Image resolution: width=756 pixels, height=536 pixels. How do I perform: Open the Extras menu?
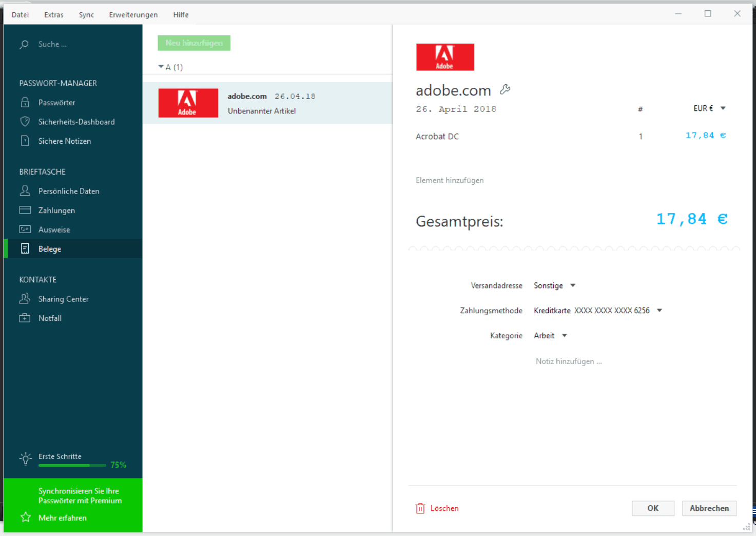[x=54, y=14]
